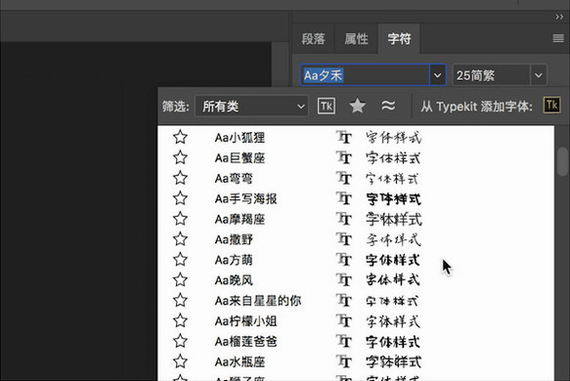This screenshot has height=381, width=570.
Task: Choose font Aa柠檬小姐 from list
Action: (246, 321)
